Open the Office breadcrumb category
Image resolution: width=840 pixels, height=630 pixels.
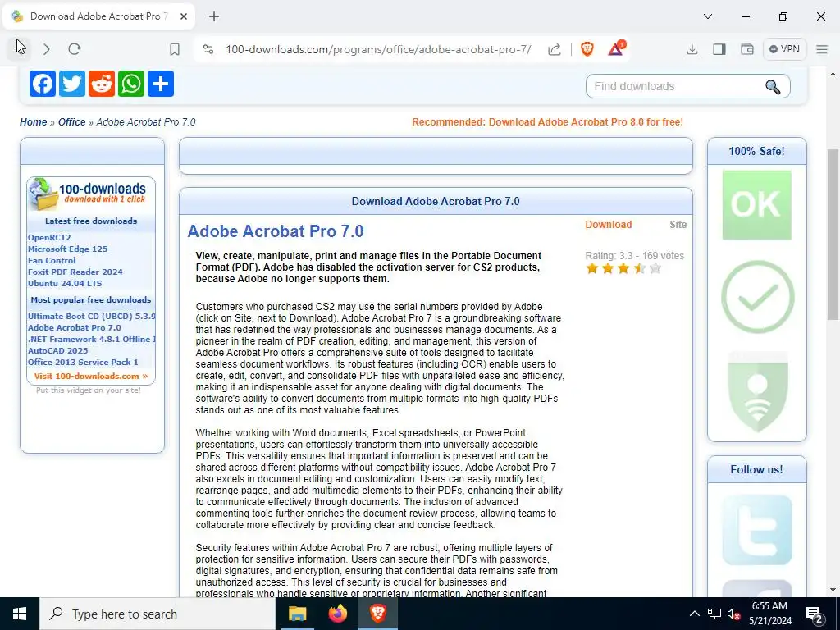tap(72, 122)
